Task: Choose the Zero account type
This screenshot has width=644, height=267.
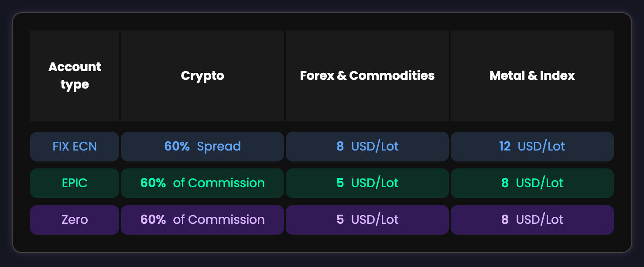Action: [75, 219]
